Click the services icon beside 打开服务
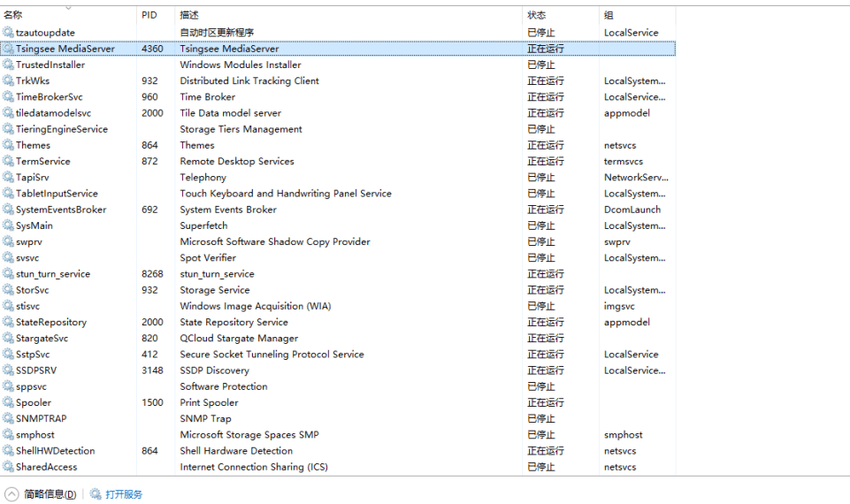The image size is (850, 504). point(96,494)
